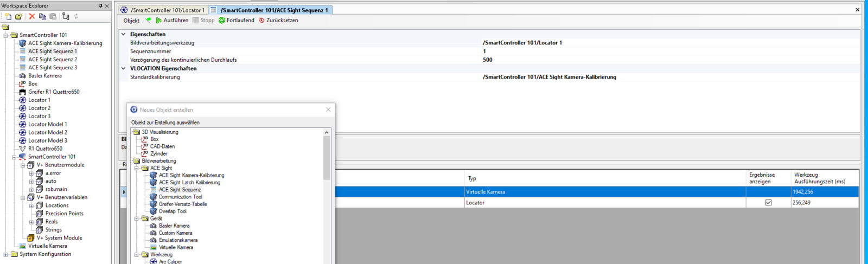
Task: Click the Ausführen run button
Action: click(x=172, y=21)
